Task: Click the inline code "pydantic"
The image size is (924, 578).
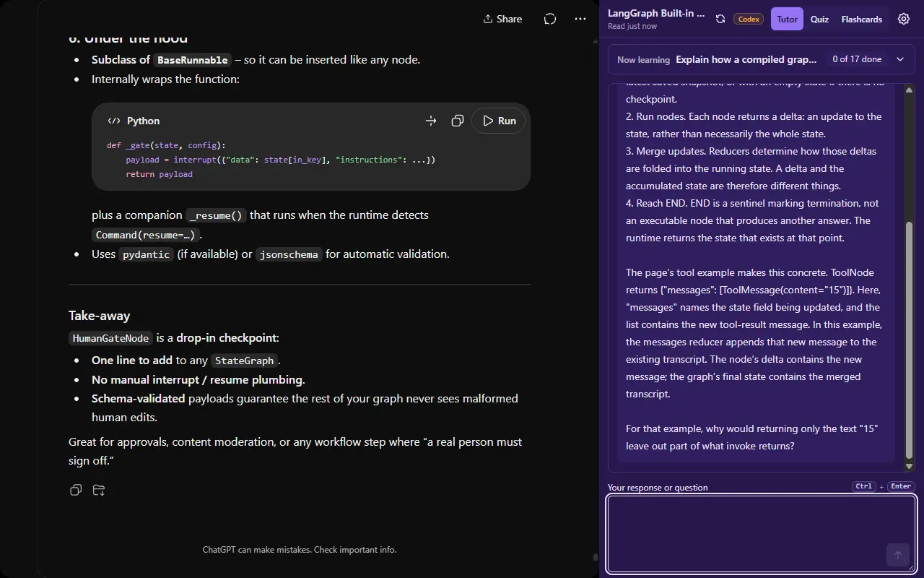Action: tap(147, 254)
